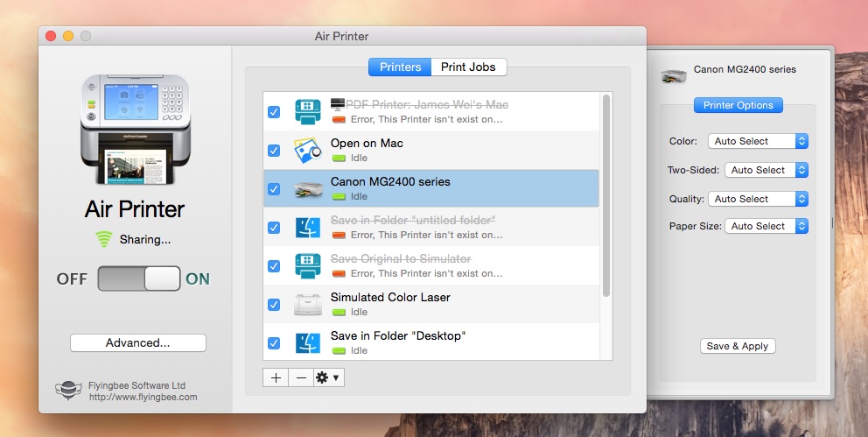868x437 pixels.
Task: Click green Idle indicator for Simulated Color Laser
Action: [339, 313]
